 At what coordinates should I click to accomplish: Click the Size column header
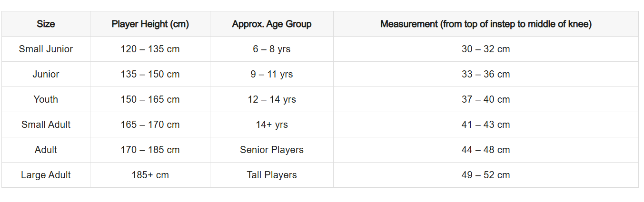46,24
